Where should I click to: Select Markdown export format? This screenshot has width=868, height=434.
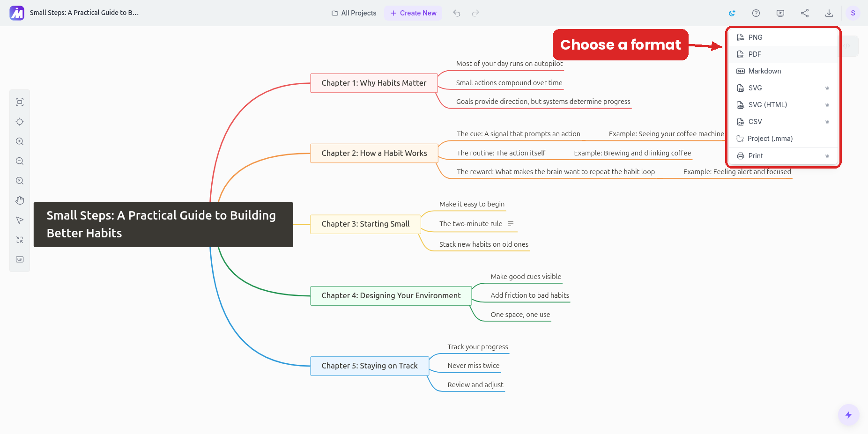[783, 71]
